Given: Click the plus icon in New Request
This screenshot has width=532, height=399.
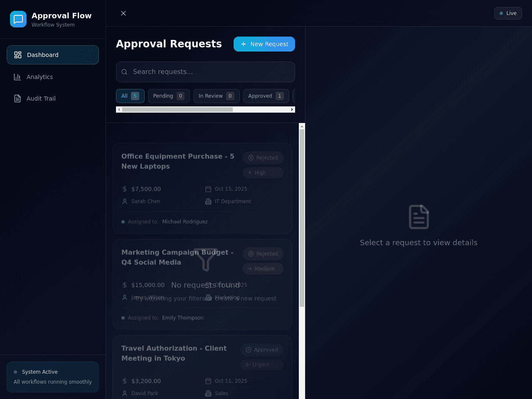Looking at the screenshot, I should coord(244,44).
